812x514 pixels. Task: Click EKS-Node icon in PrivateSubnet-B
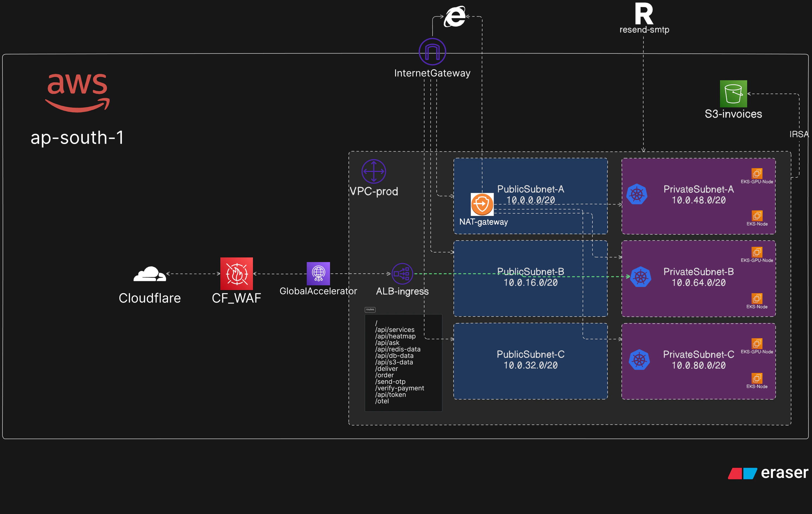point(757,299)
